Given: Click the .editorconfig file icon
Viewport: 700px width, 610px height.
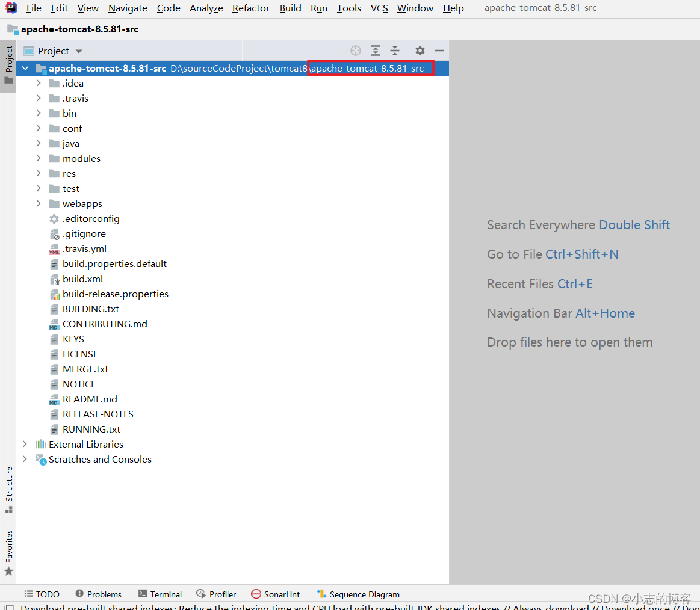Looking at the screenshot, I should coord(54,218).
